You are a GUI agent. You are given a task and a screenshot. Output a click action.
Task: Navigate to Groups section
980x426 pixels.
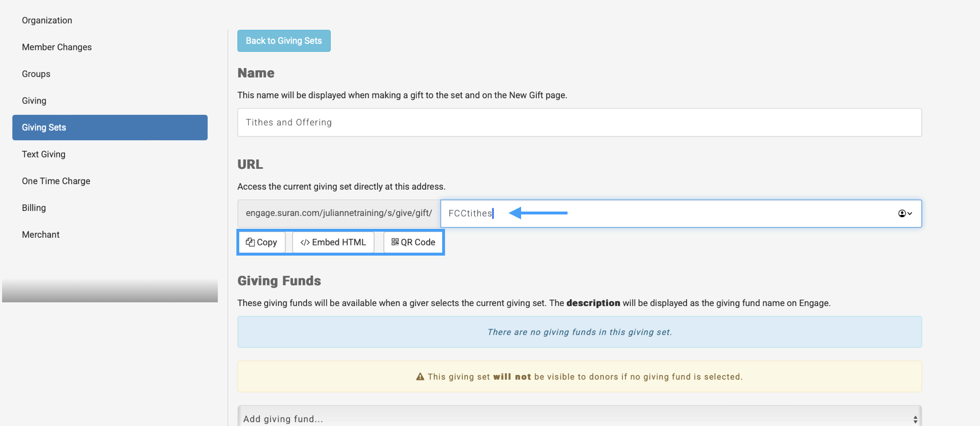tap(36, 74)
